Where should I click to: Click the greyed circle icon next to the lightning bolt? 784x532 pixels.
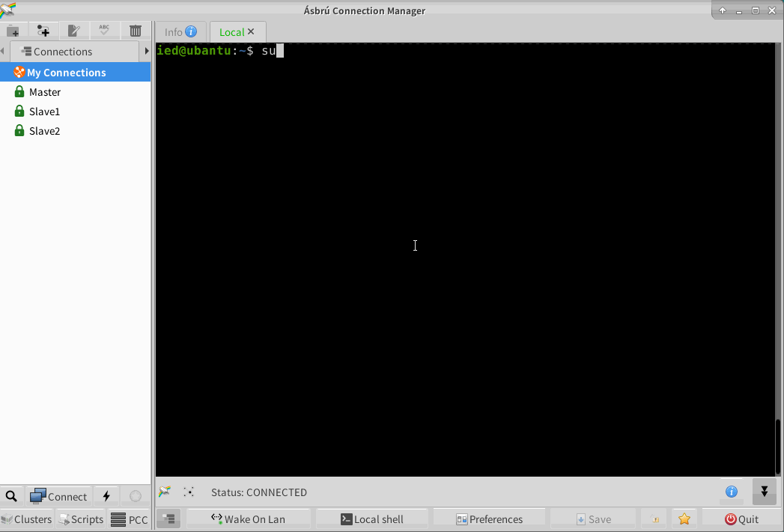tap(136, 496)
